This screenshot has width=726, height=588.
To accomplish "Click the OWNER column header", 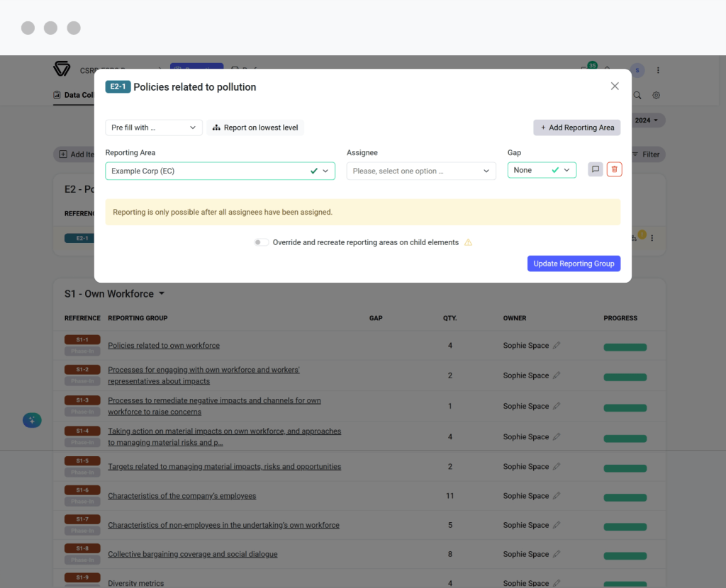I will (x=515, y=318).
